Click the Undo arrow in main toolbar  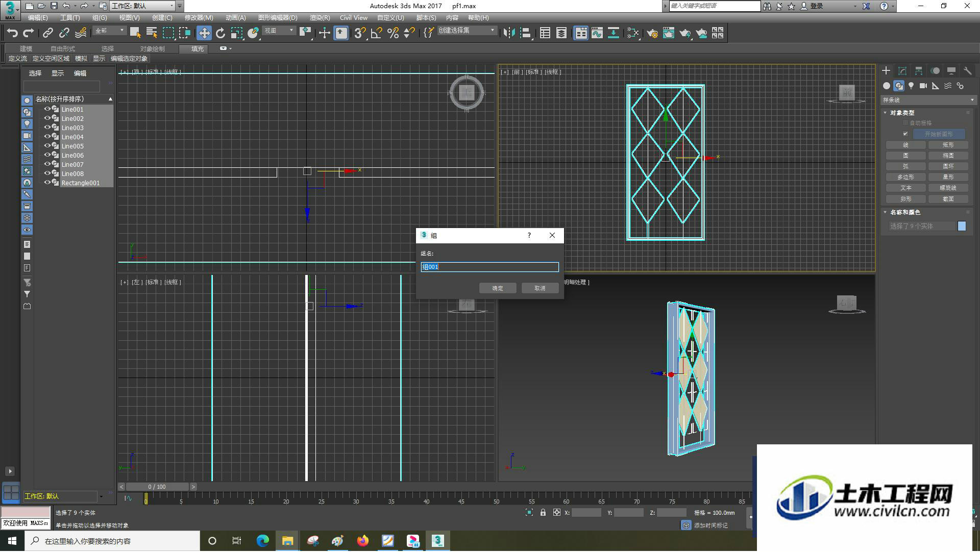tap(12, 33)
